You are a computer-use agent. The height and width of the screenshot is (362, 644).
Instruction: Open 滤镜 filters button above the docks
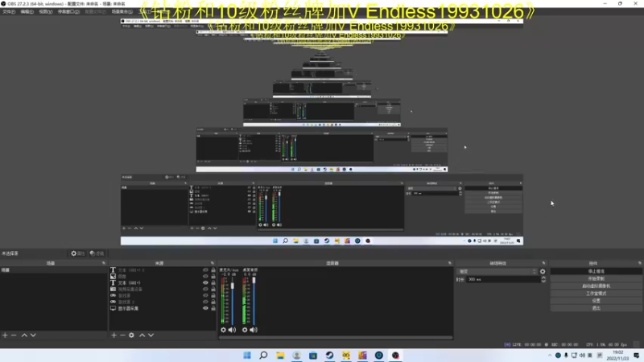[97, 253]
